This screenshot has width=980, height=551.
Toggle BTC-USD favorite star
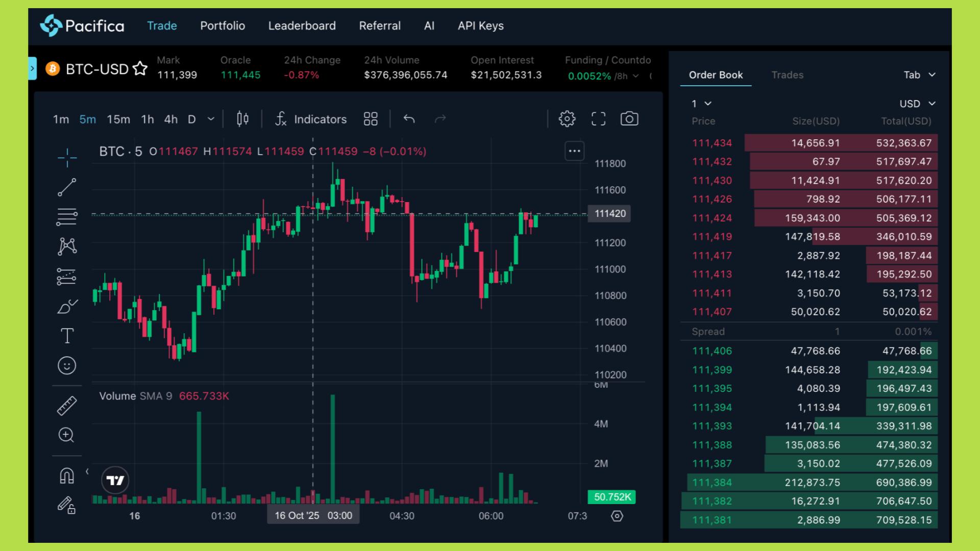click(x=140, y=68)
